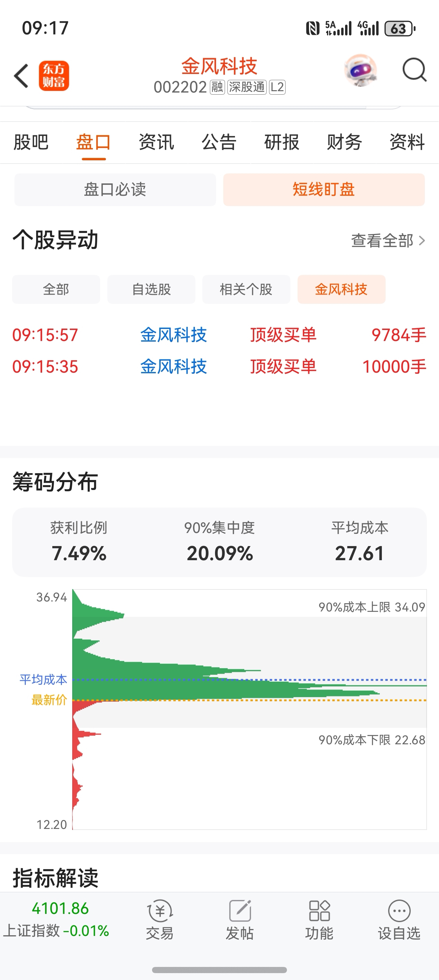Switch to 资料 tab

click(x=407, y=142)
